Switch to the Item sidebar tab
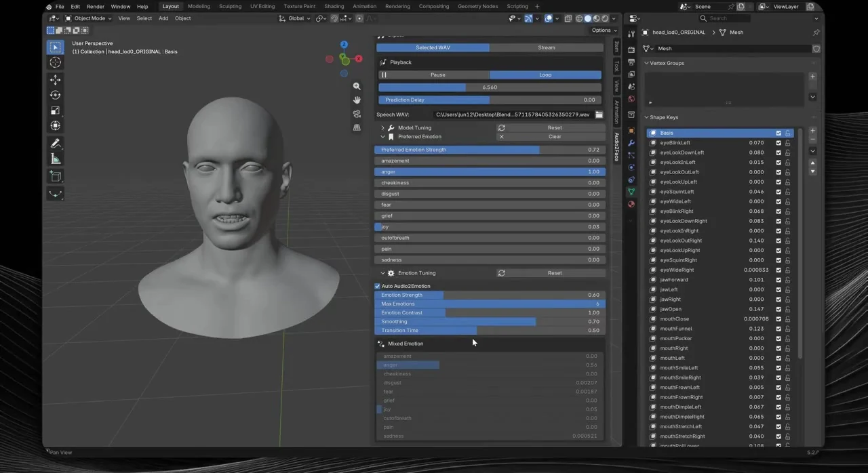 pyautogui.click(x=616, y=46)
